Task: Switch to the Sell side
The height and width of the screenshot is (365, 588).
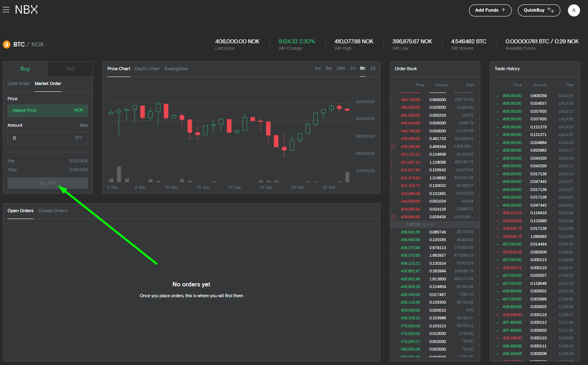Action: pyautogui.click(x=70, y=69)
